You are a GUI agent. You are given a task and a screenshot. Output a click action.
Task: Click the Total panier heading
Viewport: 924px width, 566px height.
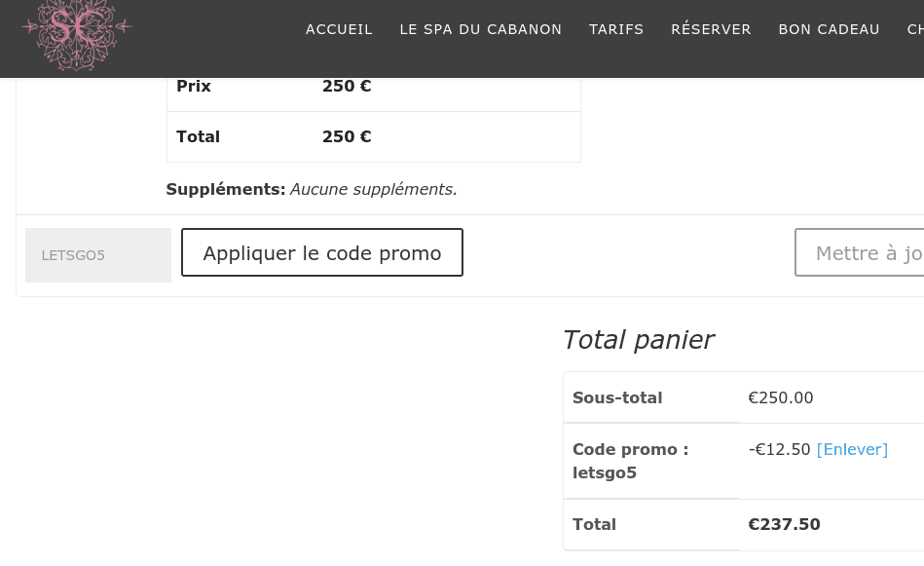pos(638,340)
